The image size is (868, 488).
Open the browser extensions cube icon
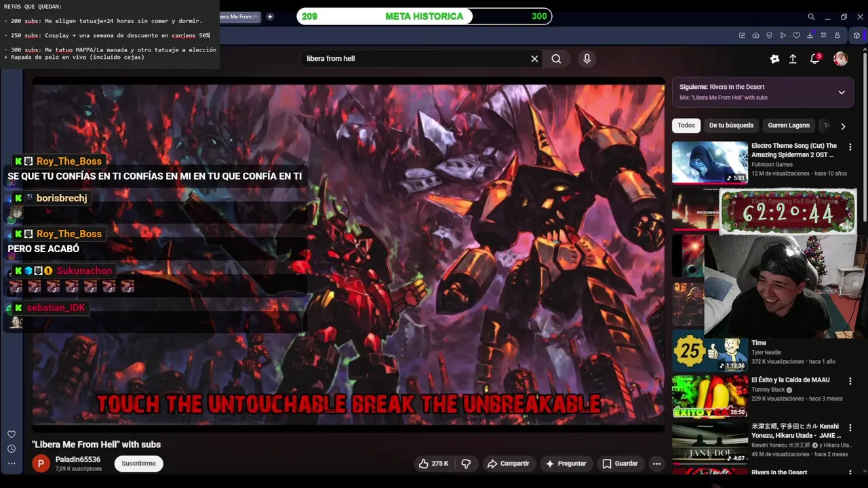856,35
